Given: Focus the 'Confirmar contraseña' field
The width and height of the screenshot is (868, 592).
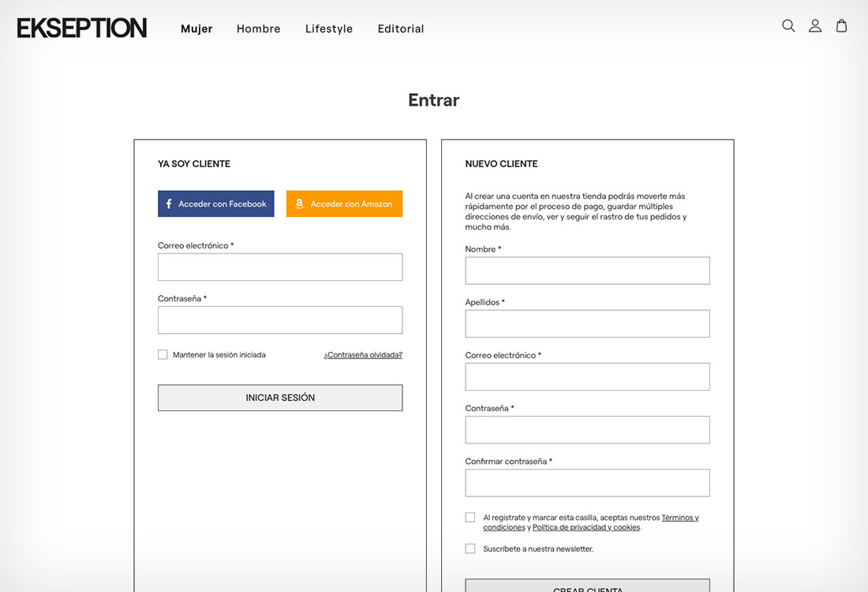Looking at the screenshot, I should tap(588, 483).
